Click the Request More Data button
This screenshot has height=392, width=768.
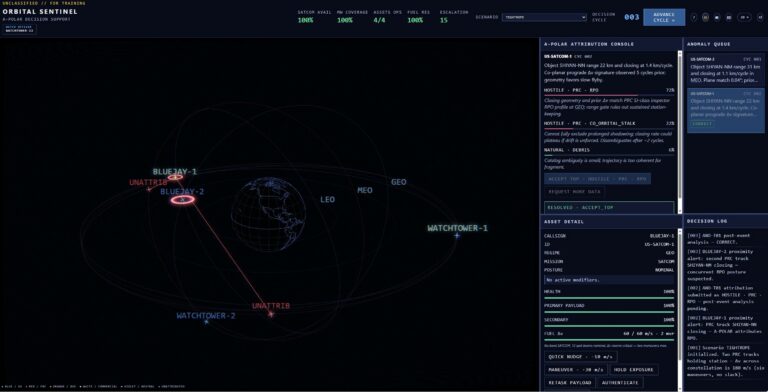tap(574, 192)
